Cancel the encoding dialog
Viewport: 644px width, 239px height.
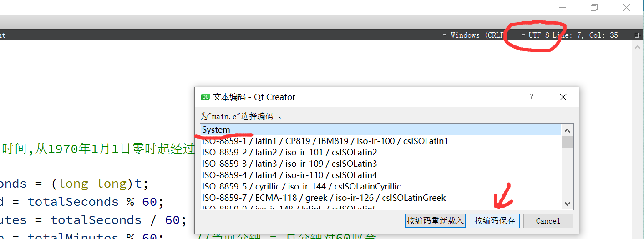548,221
